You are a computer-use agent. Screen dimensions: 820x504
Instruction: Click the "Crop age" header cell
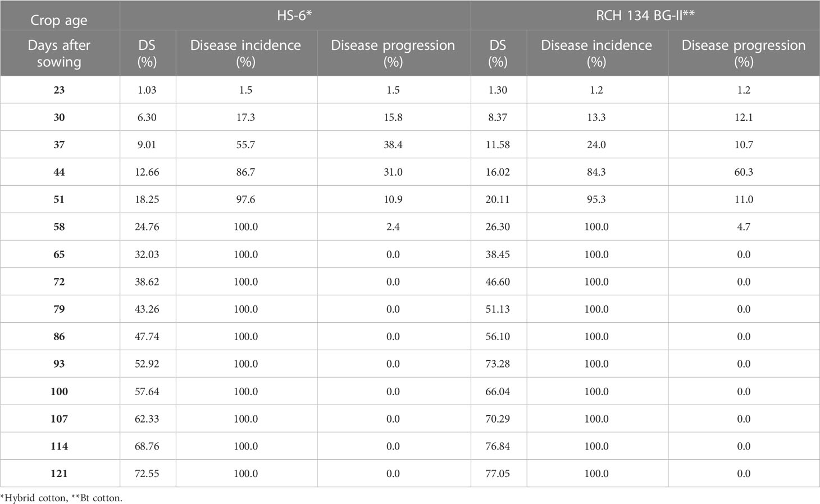coord(59,21)
